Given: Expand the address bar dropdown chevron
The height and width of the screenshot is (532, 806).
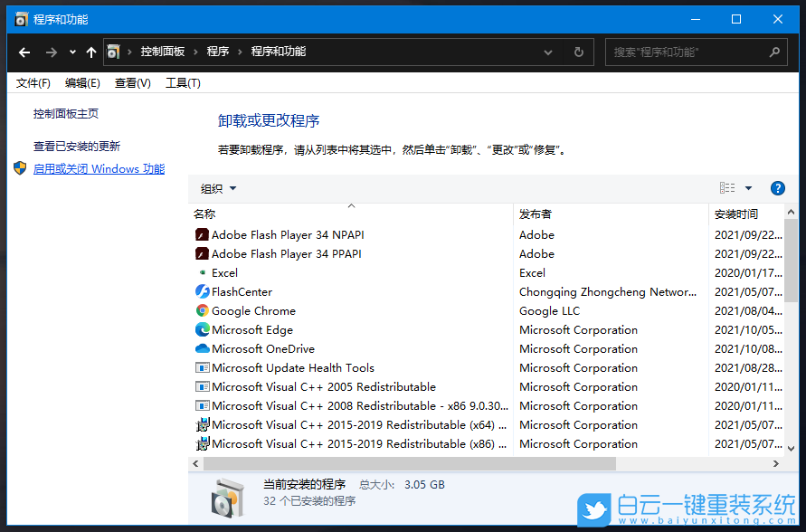Looking at the screenshot, I should pos(548,52).
